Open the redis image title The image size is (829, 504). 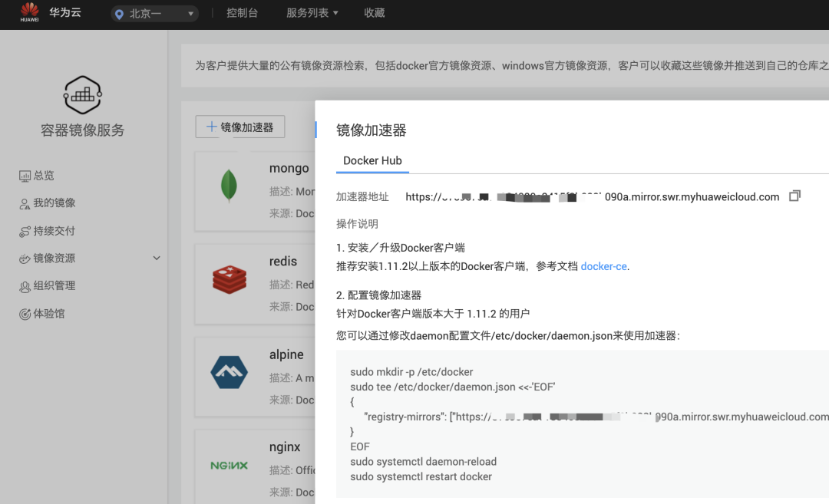(282, 262)
